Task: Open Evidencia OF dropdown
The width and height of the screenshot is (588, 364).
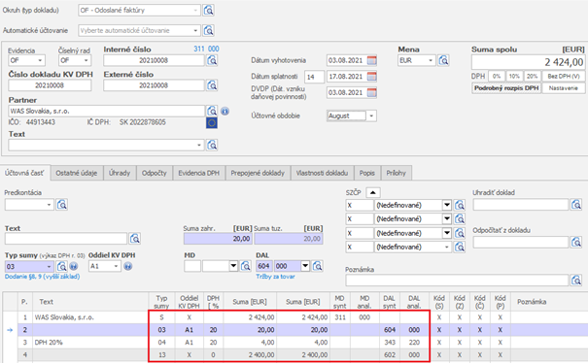Action: 40,60
